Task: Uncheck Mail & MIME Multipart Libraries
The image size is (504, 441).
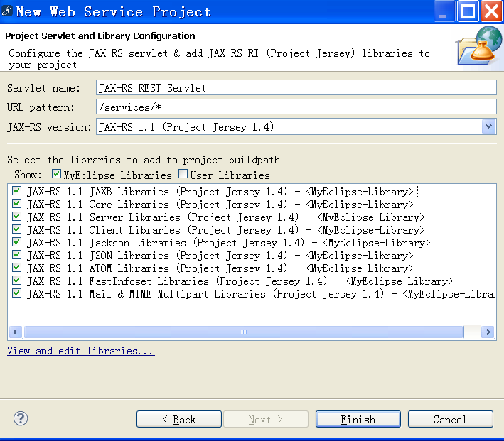Action: click(17, 293)
